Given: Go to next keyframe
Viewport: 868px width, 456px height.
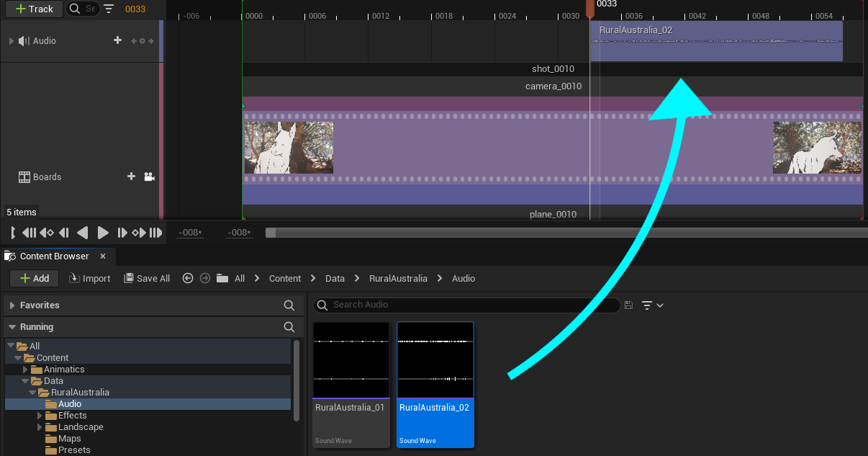Looking at the screenshot, I should [139, 233].
